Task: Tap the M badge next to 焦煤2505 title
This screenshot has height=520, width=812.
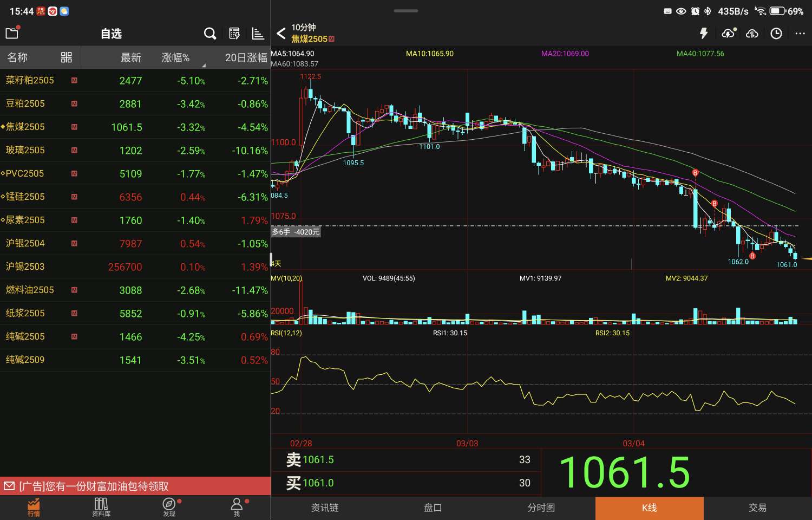Action: [x=331, y=39]
